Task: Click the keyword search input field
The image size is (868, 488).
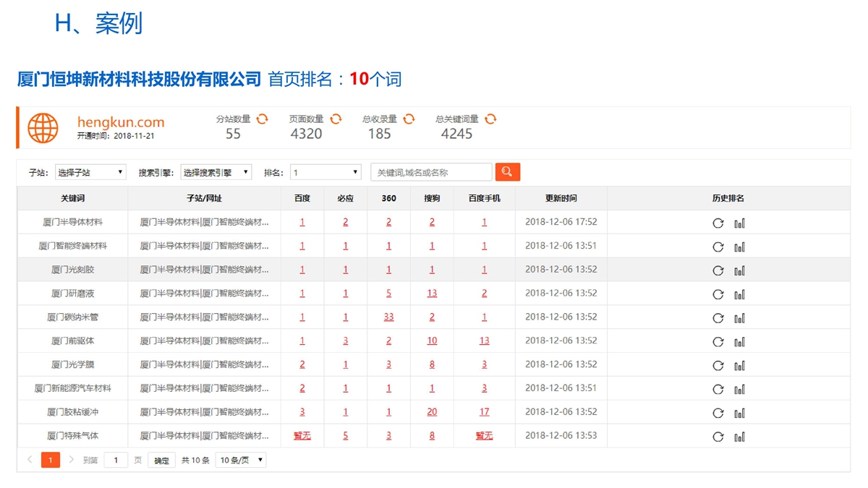Action: (x=431, y=173)
